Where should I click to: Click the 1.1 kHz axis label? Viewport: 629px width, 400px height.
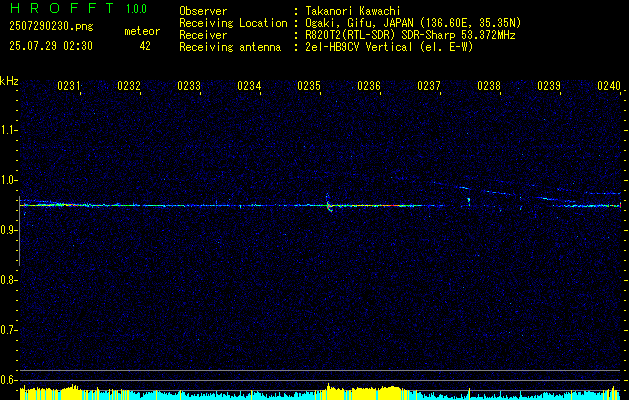coord(8,130)
